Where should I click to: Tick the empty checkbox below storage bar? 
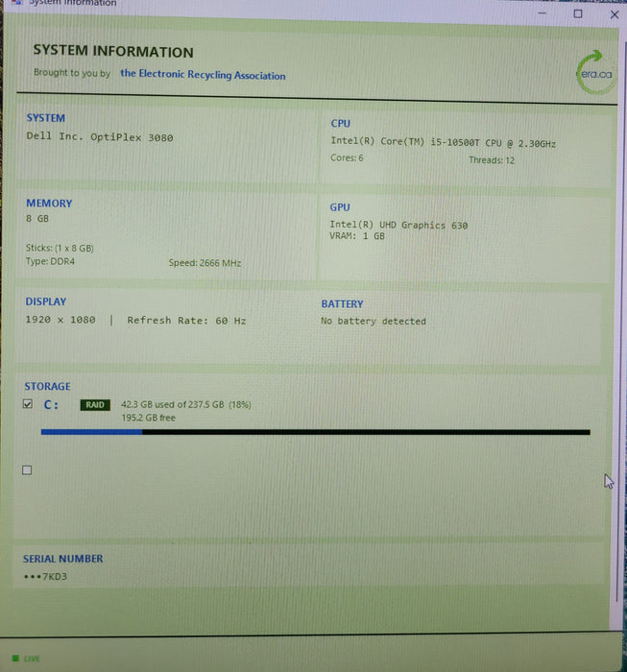pyautogui.click(x=27, y=470)
